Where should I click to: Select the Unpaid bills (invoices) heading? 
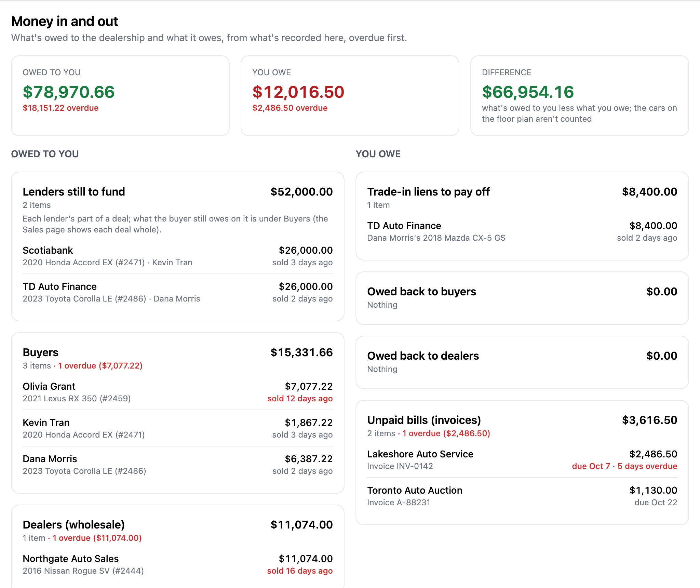point(424,420)
